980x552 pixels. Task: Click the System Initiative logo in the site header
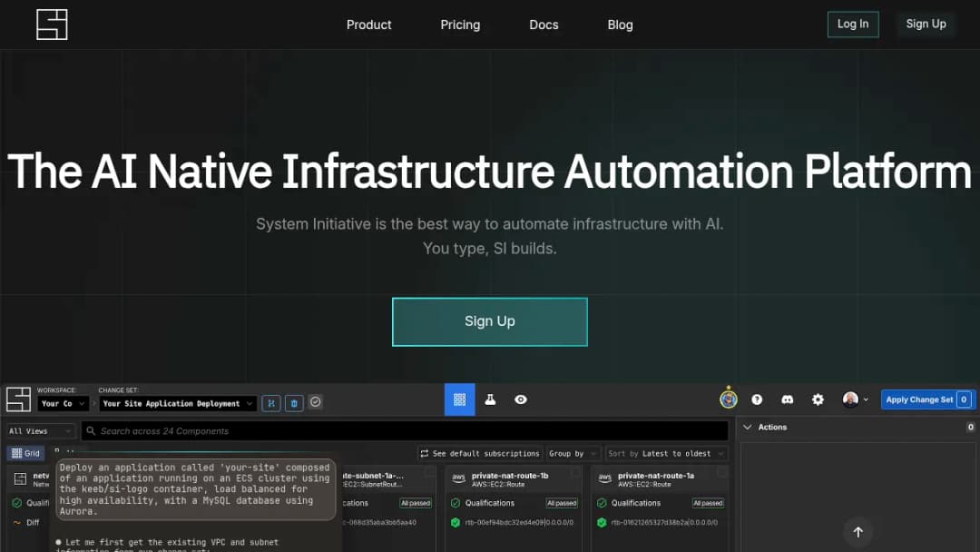[x=52, y=25]
